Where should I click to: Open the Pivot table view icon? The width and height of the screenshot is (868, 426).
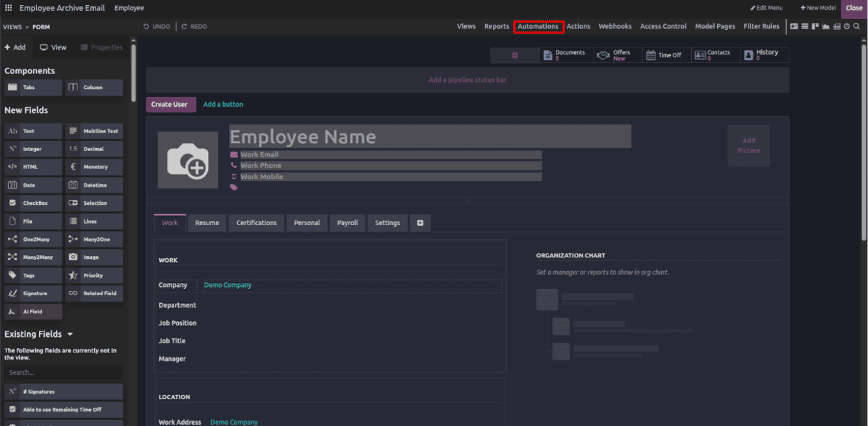coord(836,27)
